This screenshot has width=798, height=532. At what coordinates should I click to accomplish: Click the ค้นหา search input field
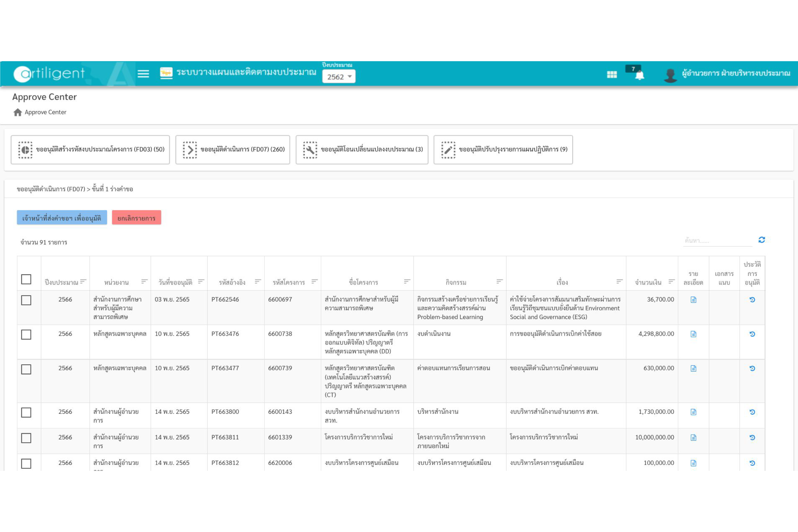(717, 241)
